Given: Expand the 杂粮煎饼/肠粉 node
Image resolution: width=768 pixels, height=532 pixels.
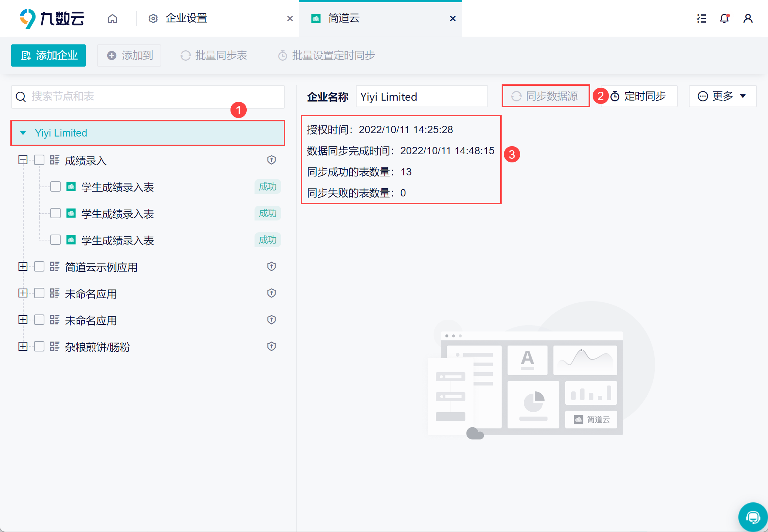Looking at the screenshot, I should point(23,346).
